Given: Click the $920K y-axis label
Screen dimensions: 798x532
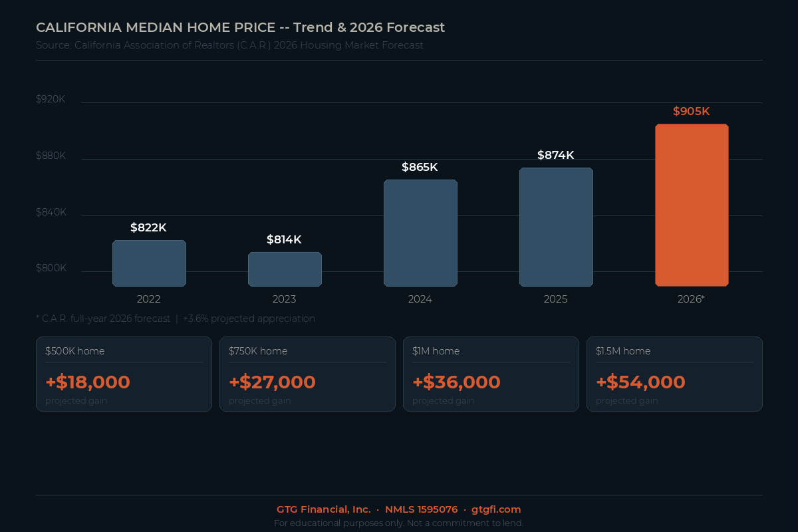Looking at the screenshot, I should coord(51,99).
